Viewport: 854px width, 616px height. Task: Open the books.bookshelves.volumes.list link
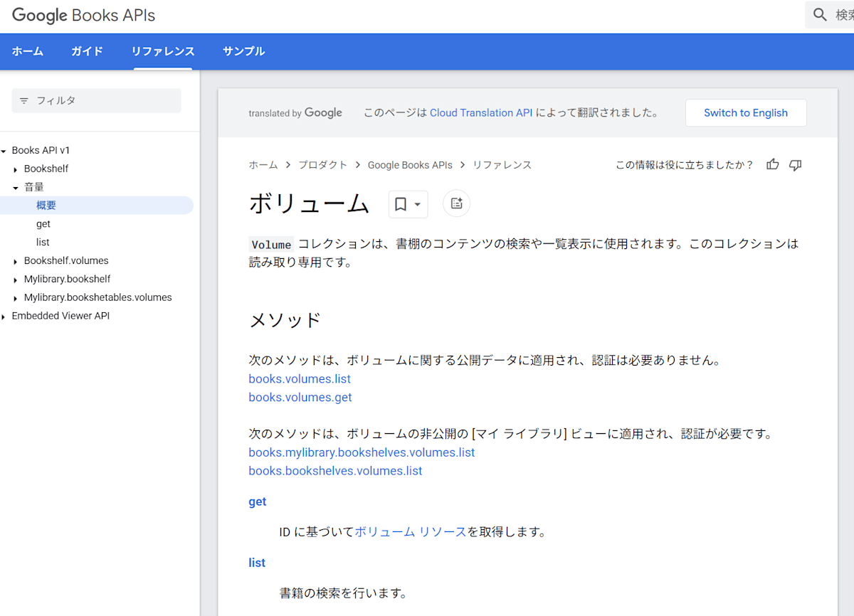(335, 471)
